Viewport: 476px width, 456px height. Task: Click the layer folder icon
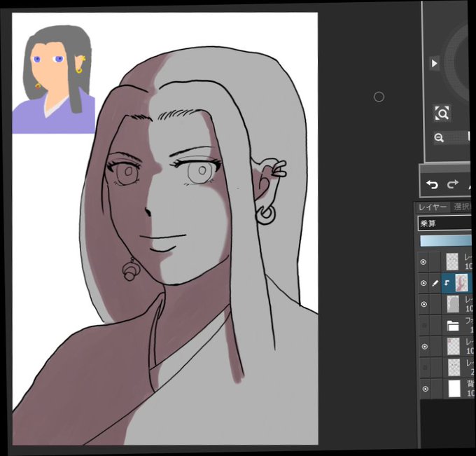click(x=453, y=326)
